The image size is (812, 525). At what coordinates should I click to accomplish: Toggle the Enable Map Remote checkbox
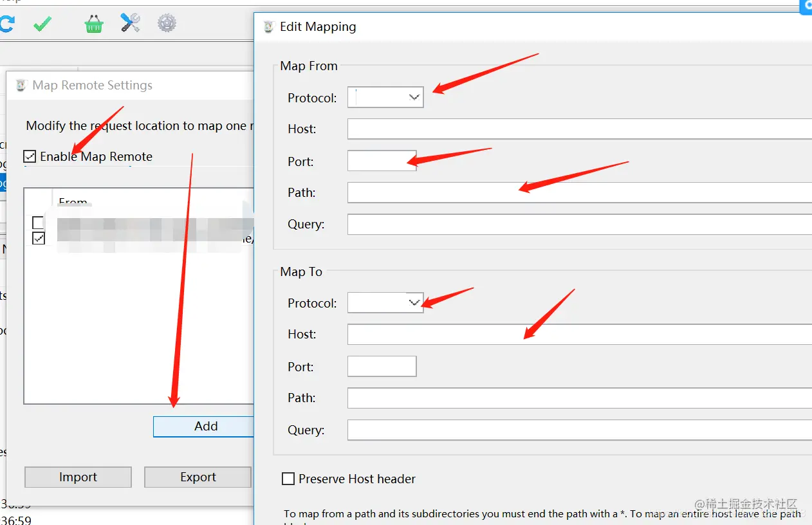click(30, 156)
